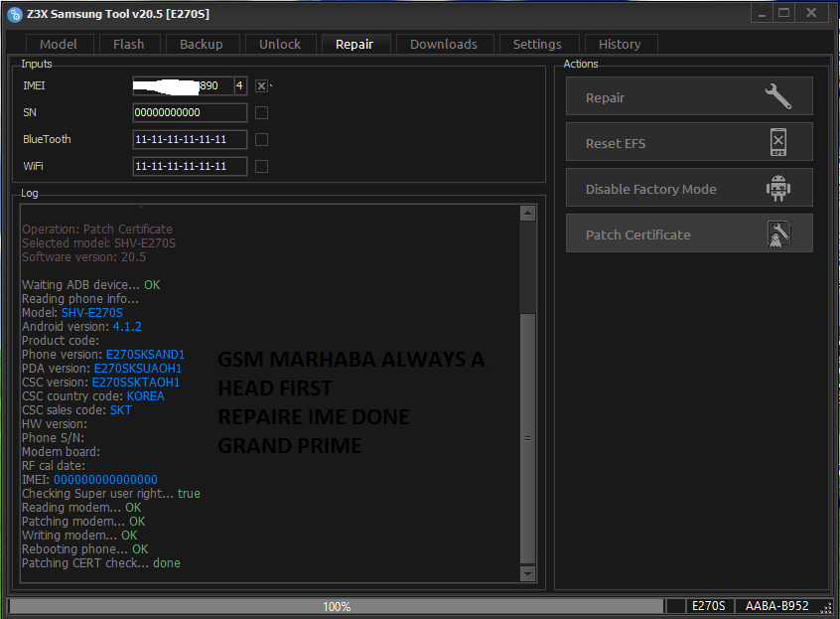Click the BlueTooth address input field
The height and width of the screenshot is (619, 840).
pos(190,139)
